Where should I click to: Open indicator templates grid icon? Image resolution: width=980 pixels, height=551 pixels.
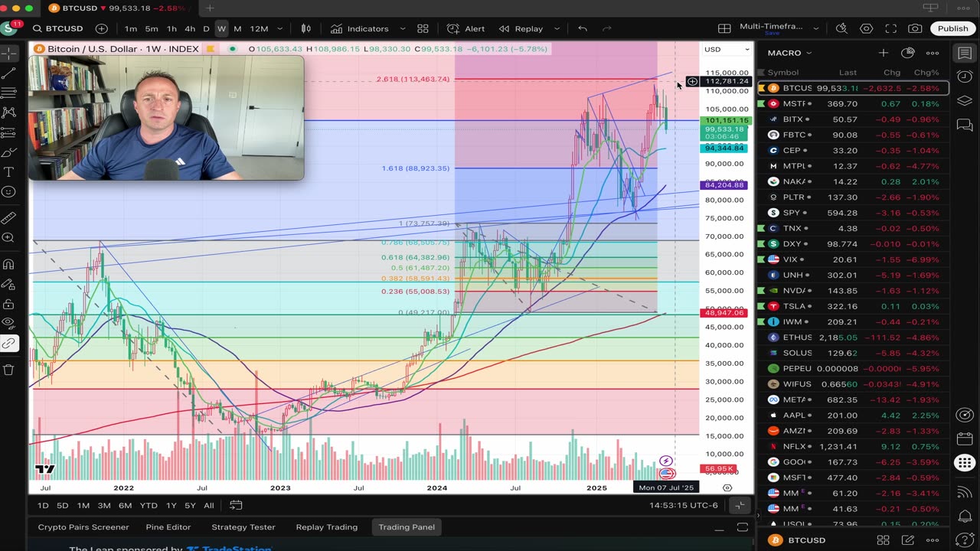click(423, 28)
